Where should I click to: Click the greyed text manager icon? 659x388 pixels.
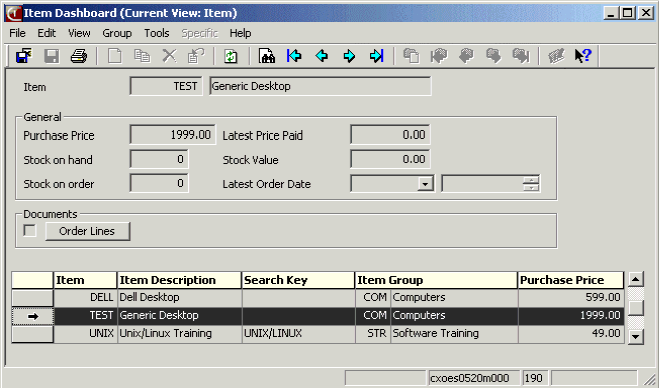(556, 55)
